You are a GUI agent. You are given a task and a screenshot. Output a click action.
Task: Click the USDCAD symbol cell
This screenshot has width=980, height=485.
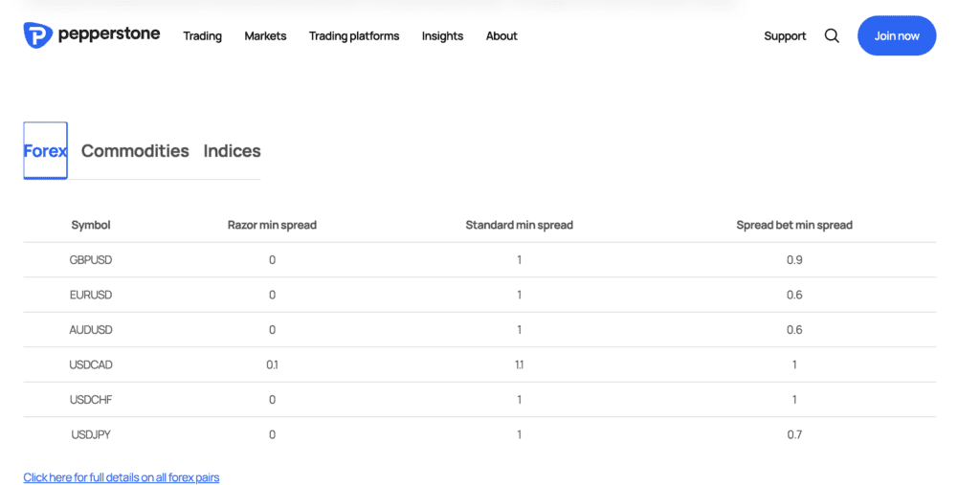[x=91, y=365]
